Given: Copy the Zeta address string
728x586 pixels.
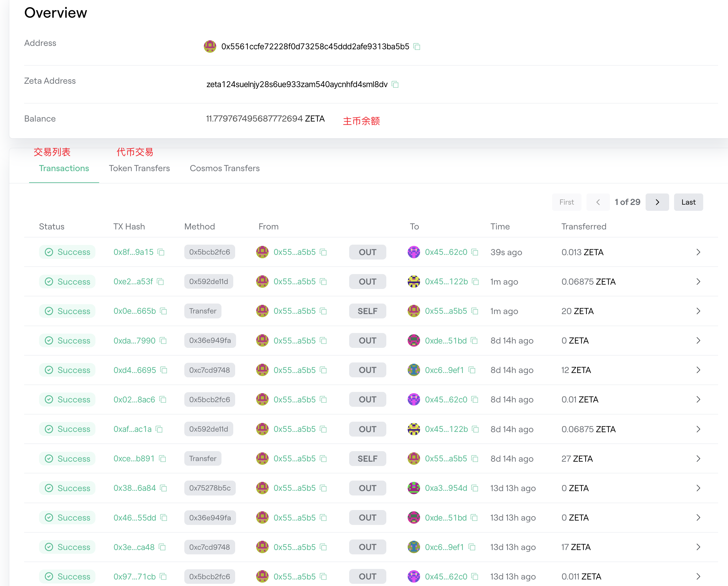Looking at the screenshot, I should pos(395,84).
